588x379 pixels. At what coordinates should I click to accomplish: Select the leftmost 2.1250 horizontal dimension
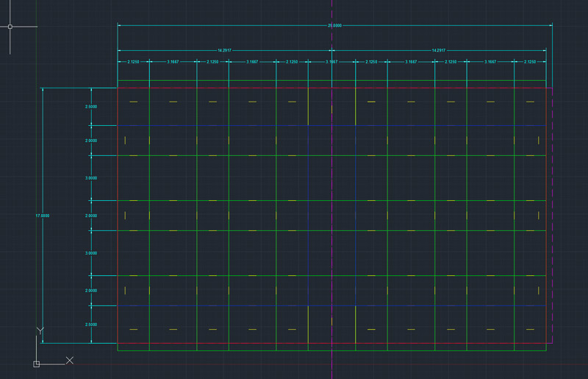134,63
